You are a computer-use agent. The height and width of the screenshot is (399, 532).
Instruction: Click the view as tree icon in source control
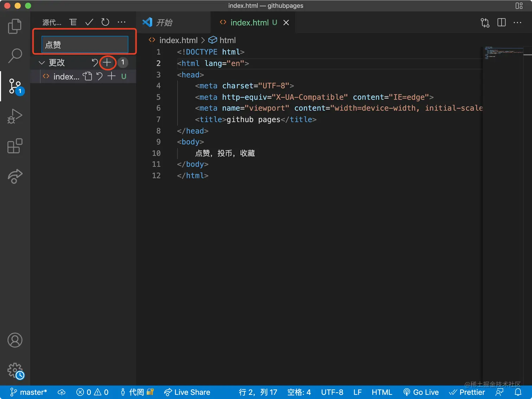[x=73, y=22]
